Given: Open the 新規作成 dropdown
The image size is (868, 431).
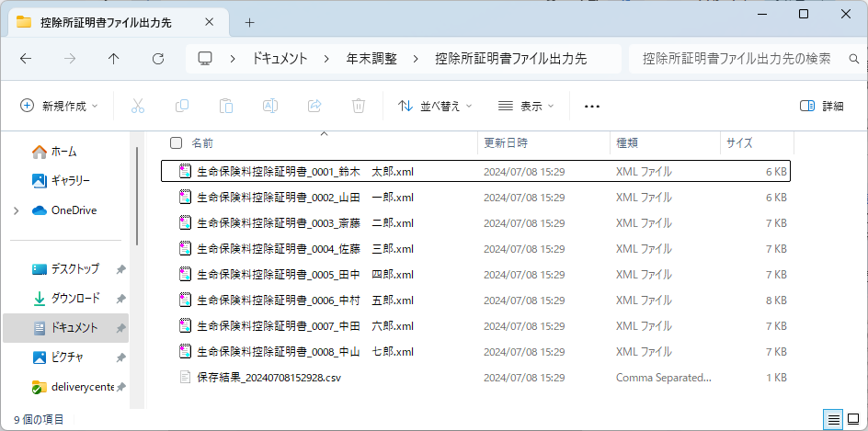Looking at the screenshot, I should coord(60,106).
